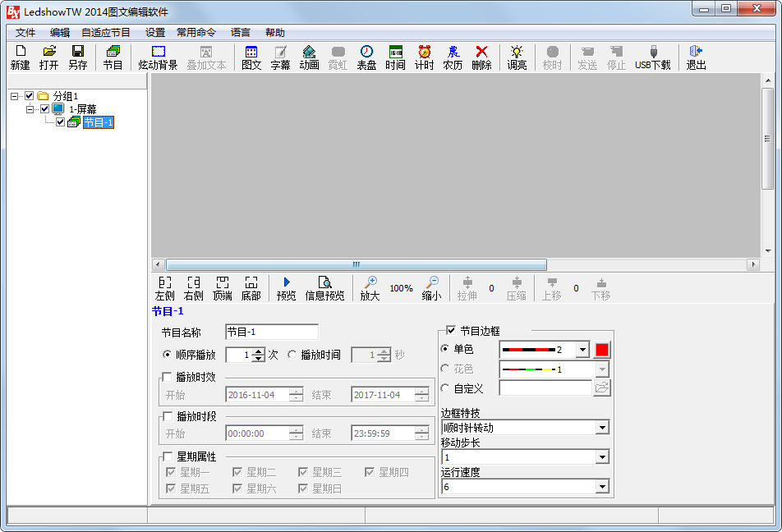Open the 调亮 brightness adjustment tool
782x532 pixels.
point(517,57)
